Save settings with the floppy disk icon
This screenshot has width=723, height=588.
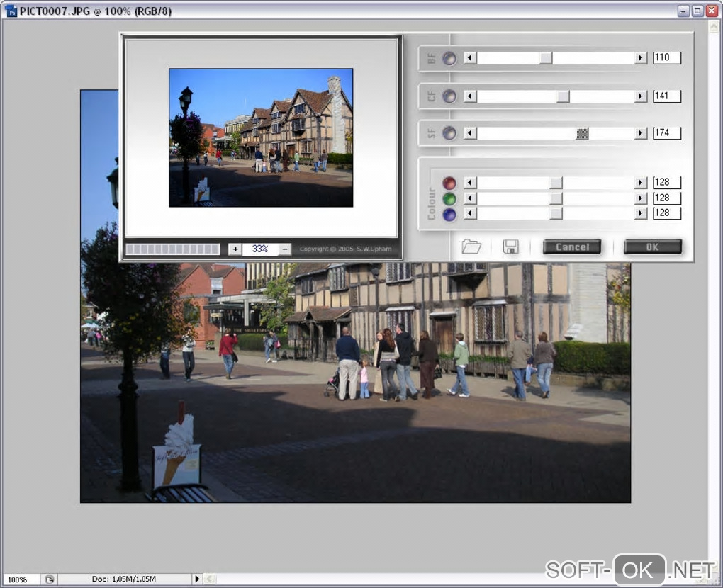point(510,247)
